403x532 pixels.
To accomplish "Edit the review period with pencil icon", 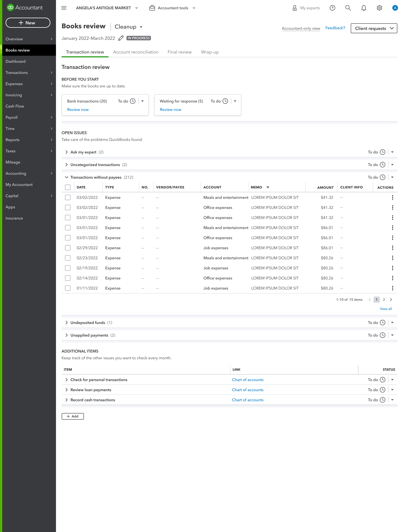I will (121, 38).
